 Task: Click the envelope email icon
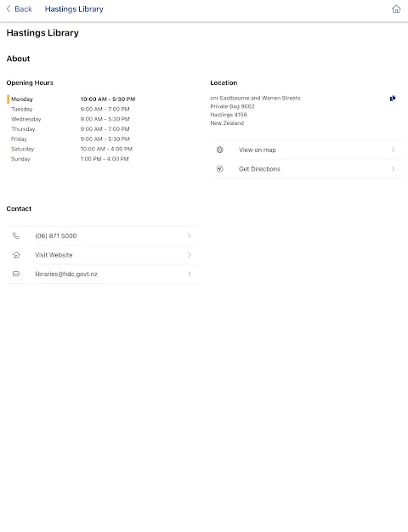pos(16,274)
